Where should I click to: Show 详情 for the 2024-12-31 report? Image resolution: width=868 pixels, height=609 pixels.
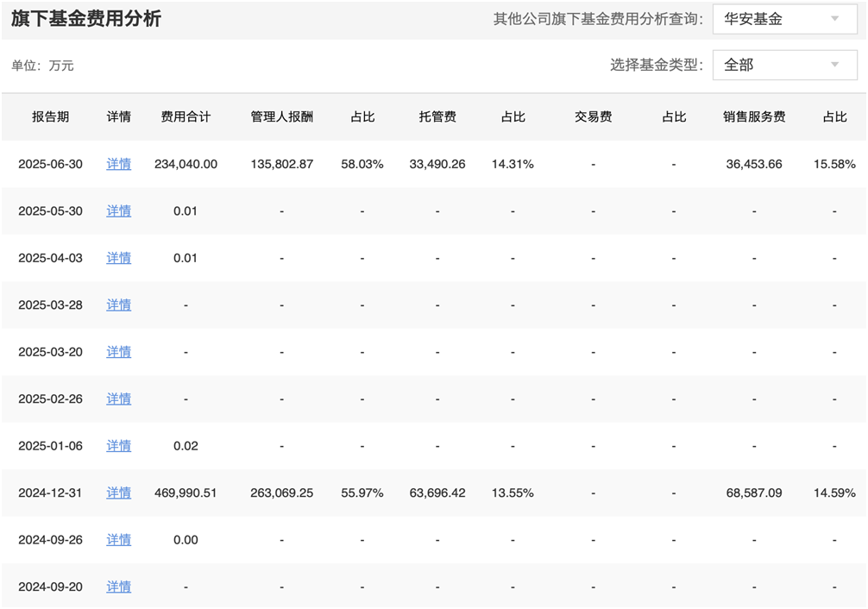click(119, 493)
